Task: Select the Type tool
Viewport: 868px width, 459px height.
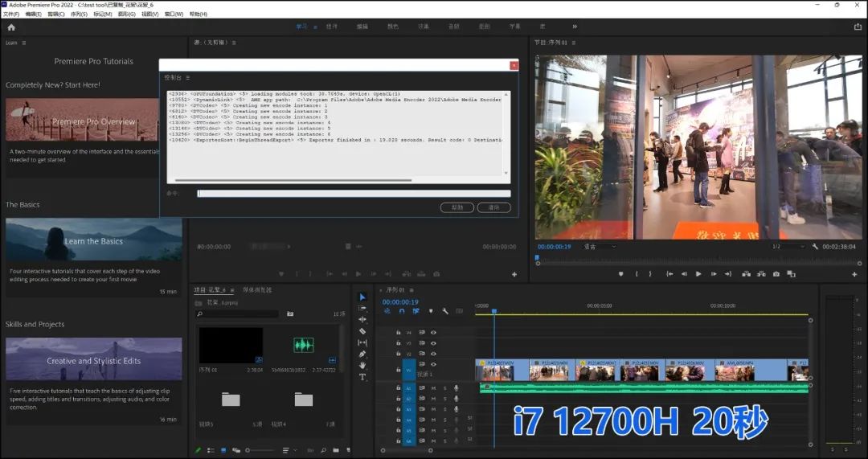Action: tap(362, 377)
